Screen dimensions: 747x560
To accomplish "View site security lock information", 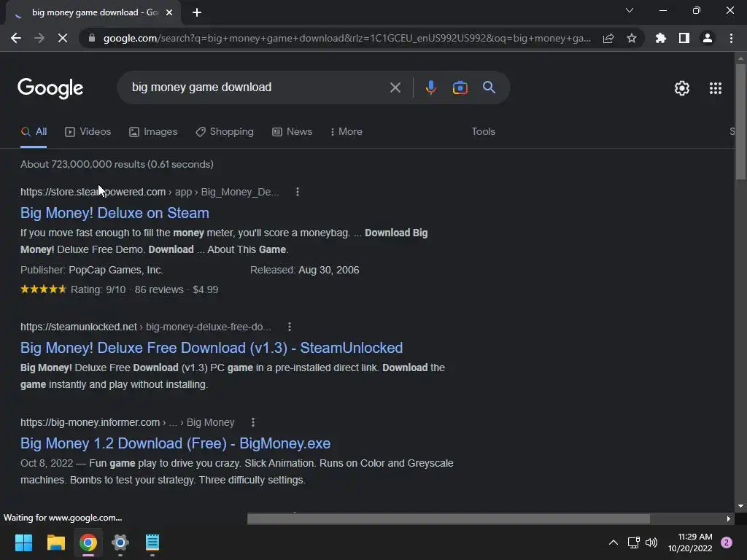I will coord(92,38).
